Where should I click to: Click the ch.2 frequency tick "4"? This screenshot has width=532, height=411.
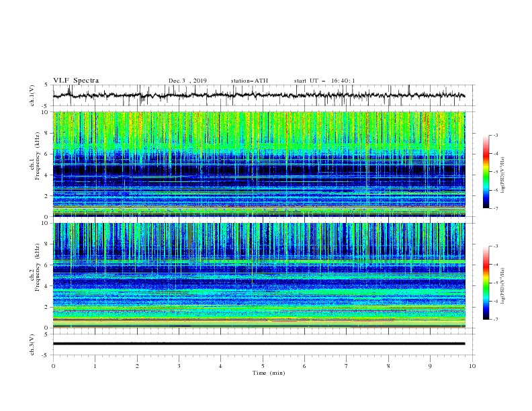pos(47,286)
